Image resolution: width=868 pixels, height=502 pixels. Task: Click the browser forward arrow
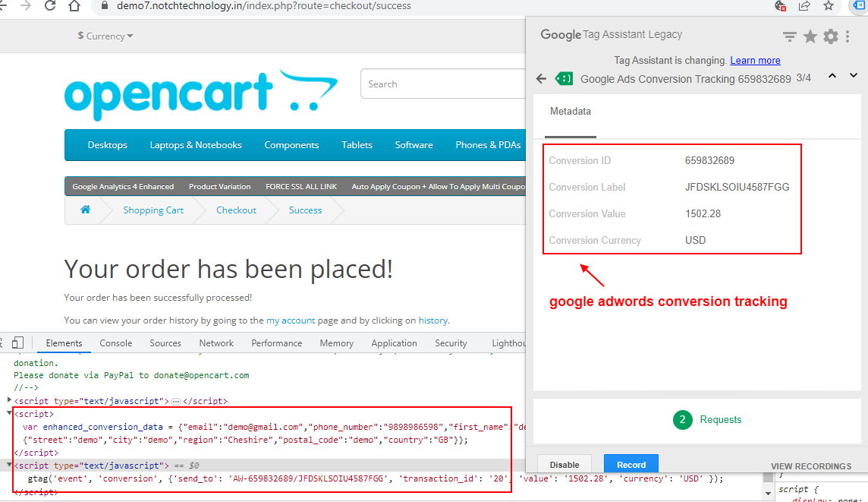[26, 5]
